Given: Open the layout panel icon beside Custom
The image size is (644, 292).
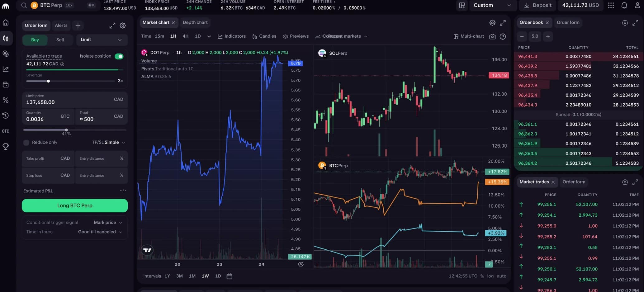Looking at the screenshot, I should tap(462, 5).
